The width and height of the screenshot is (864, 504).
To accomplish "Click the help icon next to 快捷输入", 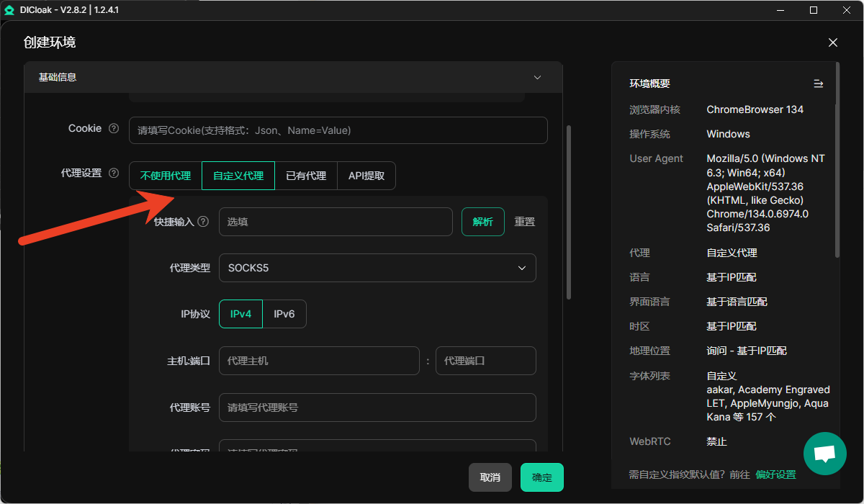I will click(203, 222).
